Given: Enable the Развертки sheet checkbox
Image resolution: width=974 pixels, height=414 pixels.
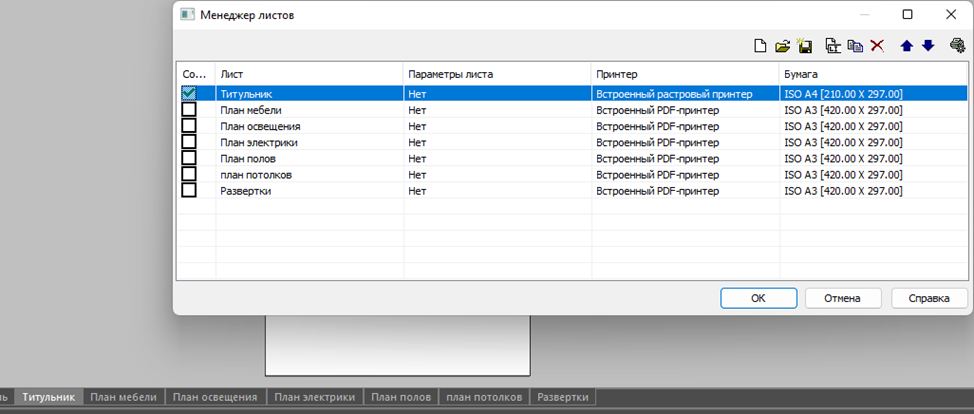Looking at the screenshot, I should tap(188, 190).
